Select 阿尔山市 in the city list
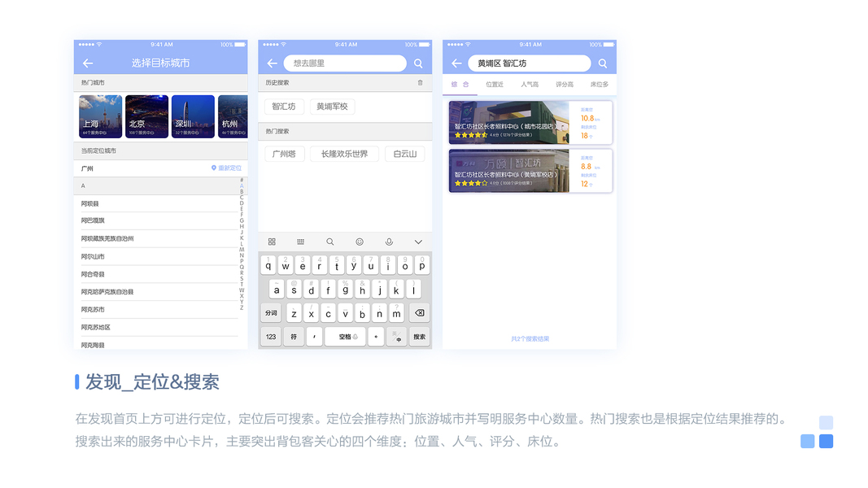 tap(93, 256)
